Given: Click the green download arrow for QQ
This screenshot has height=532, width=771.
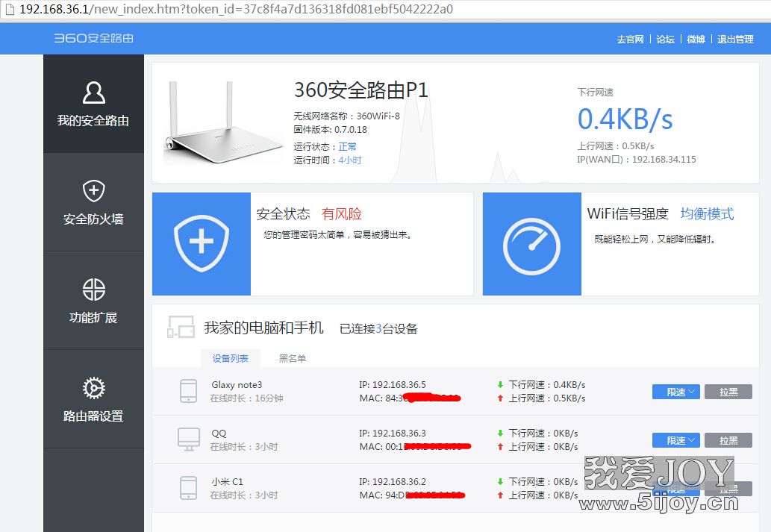Looking at the screenshot, I should [500, 434].
